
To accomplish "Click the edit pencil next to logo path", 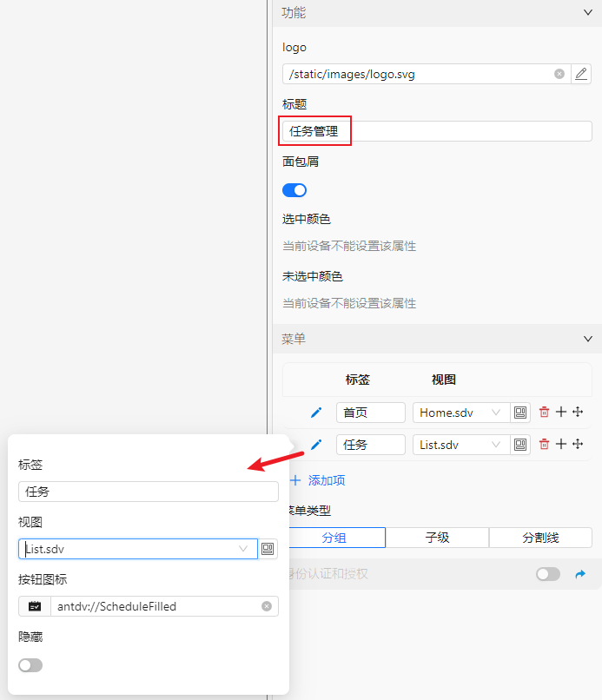I will click(x=581, y=74).
